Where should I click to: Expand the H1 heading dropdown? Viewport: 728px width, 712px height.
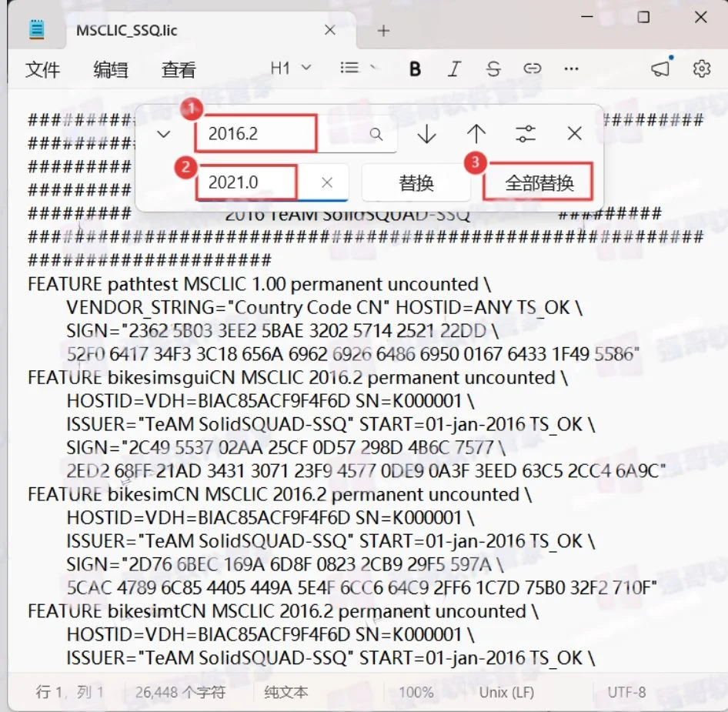291,69
